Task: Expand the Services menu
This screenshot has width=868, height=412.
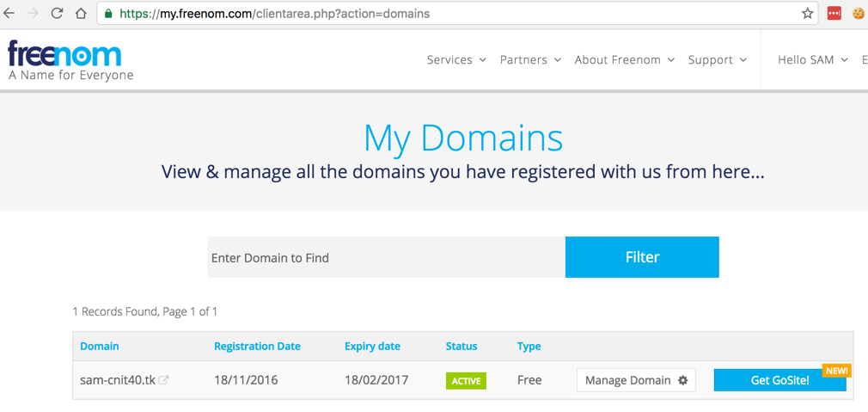Action: click(456, 60)
